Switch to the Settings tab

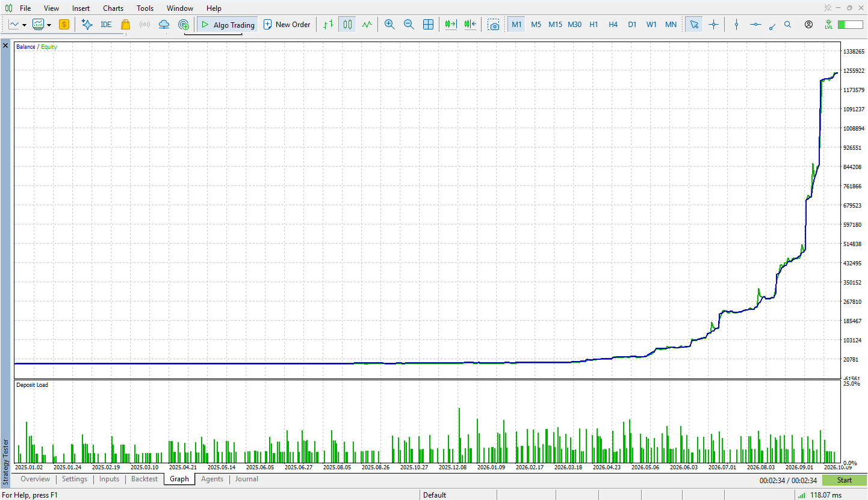(75, 479)
